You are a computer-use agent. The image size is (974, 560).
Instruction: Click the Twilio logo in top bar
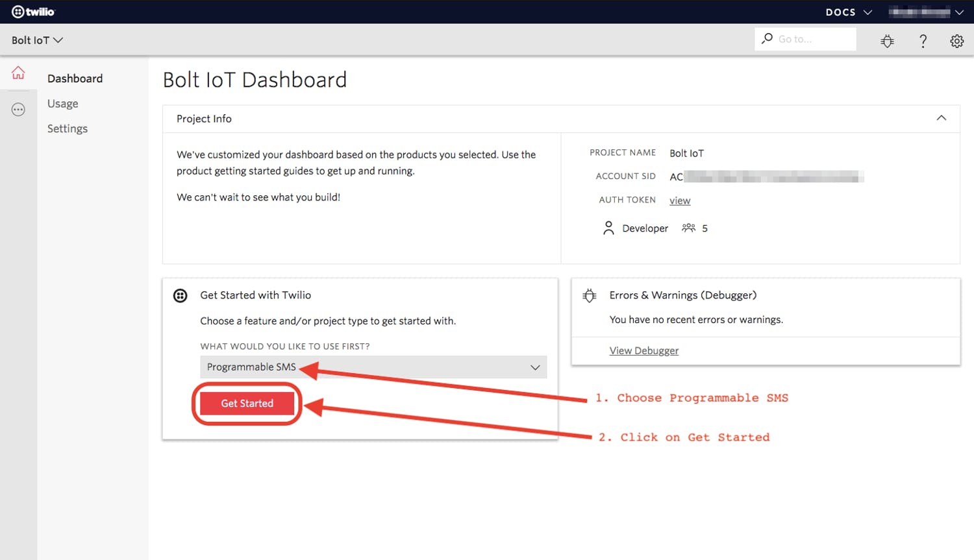click(33, 12)
